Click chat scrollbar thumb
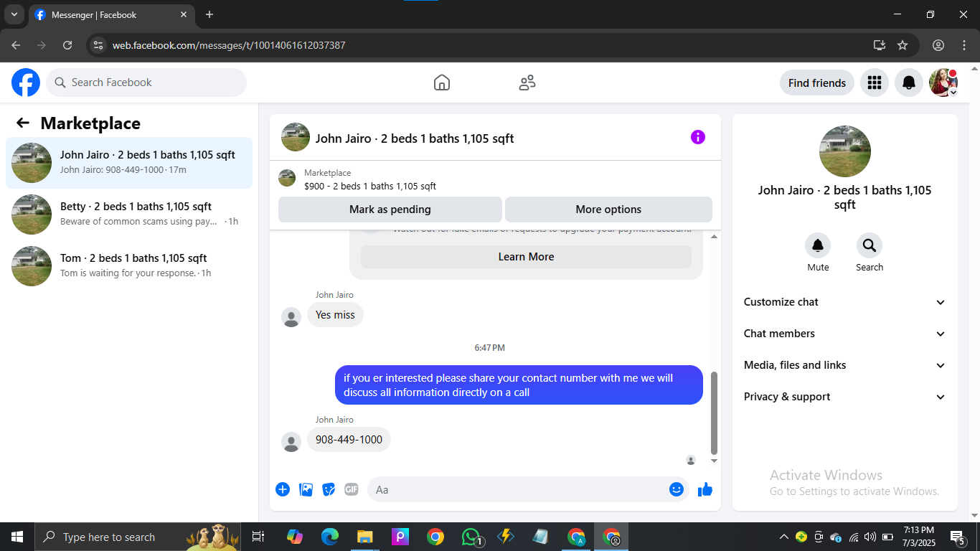 tap(714, 413)
